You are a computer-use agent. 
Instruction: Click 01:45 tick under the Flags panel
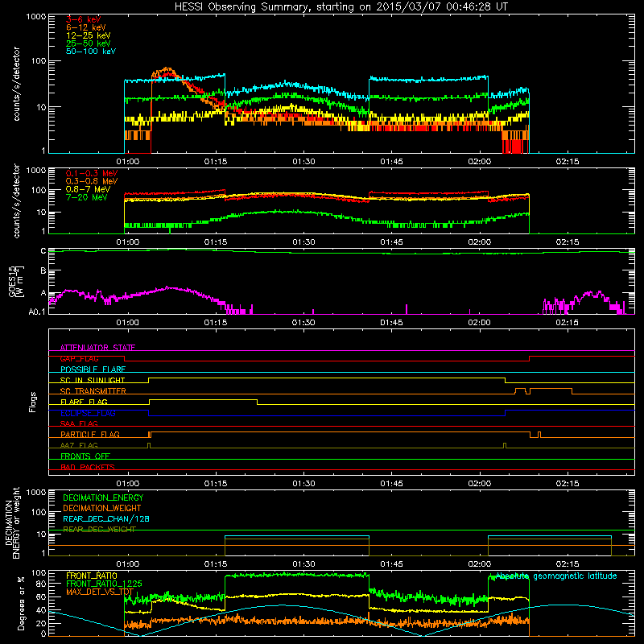pyautogui.click(x=391, y=484)
